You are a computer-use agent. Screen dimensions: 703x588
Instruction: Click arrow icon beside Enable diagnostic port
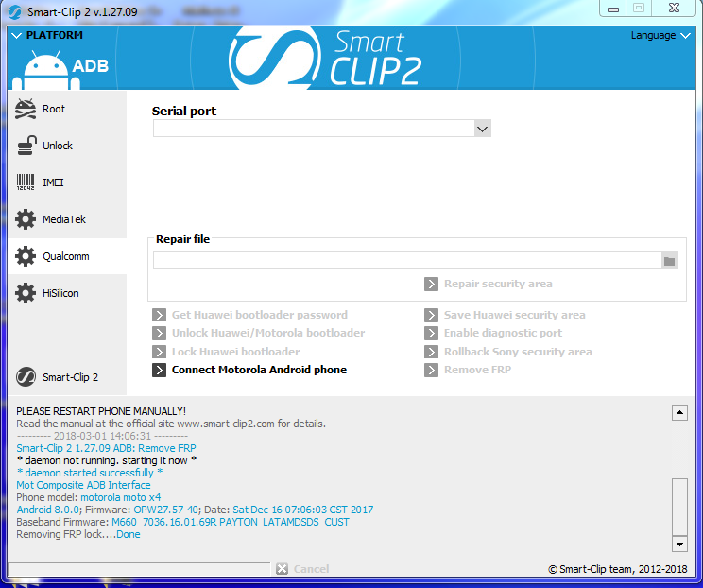tap(431, 333)
